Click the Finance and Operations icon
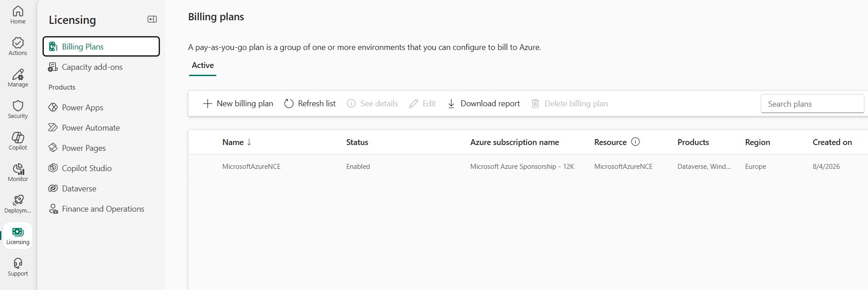868x290 pixels. (x=53, y=209)
